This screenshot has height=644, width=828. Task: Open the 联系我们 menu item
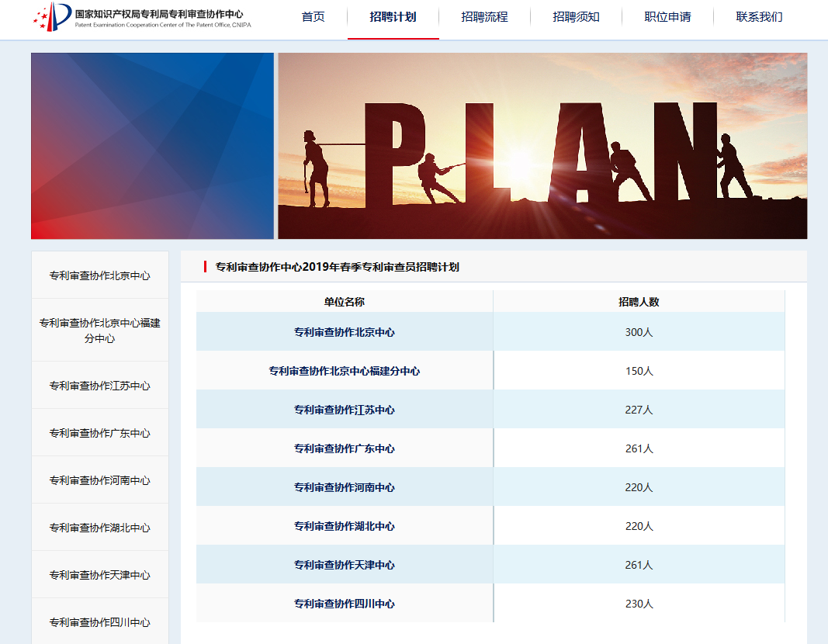pos(760,17)
